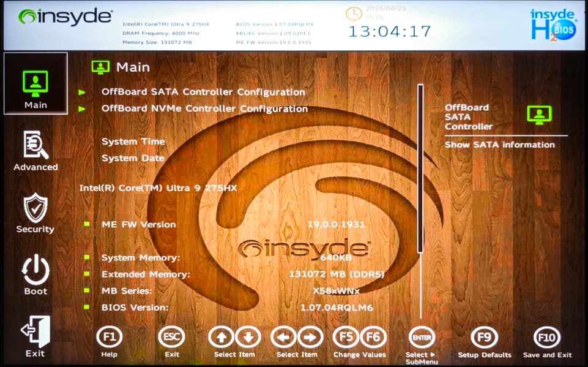Viewport: 588px width, 367px height.
Task: Click the monitor icon in help panel
Action: [x=539, y=115]
